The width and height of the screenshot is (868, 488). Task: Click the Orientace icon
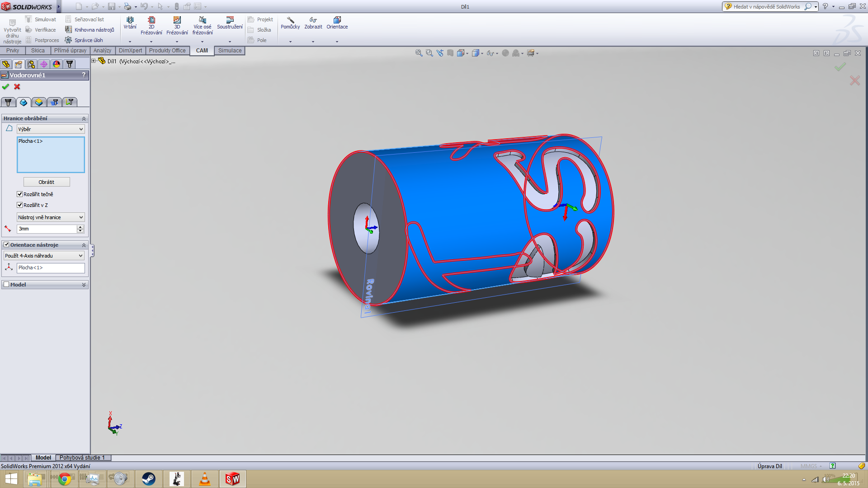point(337,23)
